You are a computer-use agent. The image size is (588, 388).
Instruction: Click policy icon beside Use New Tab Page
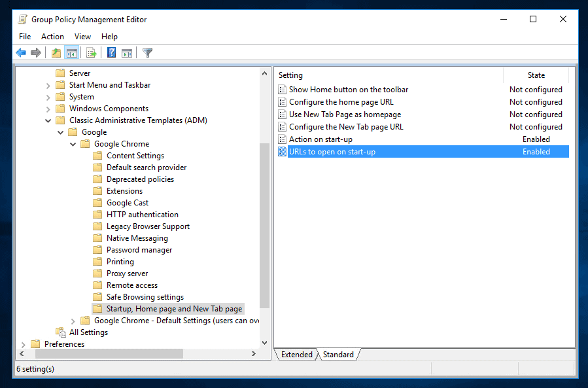point(282,114)
